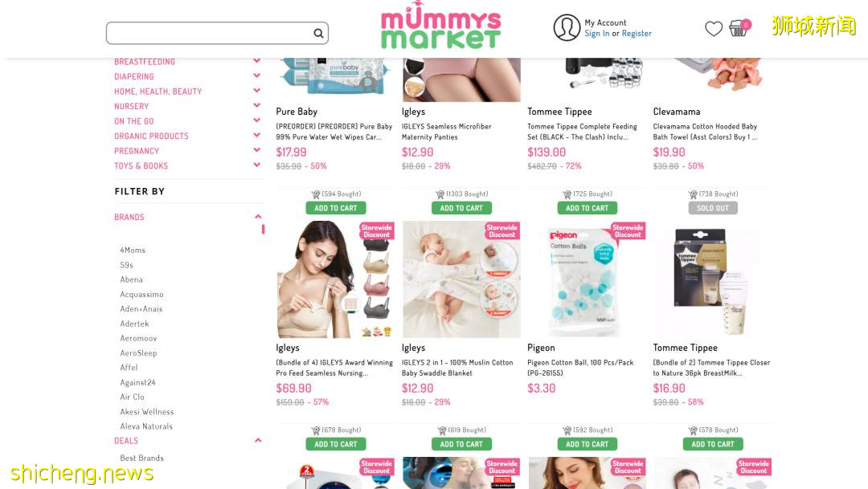Expand the Toys & Books category chevron

(x=257, y=165)
